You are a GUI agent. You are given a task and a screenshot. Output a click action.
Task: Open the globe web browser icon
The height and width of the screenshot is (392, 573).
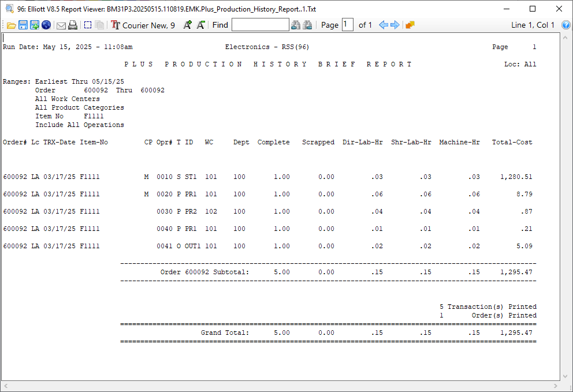click(46, 25)
